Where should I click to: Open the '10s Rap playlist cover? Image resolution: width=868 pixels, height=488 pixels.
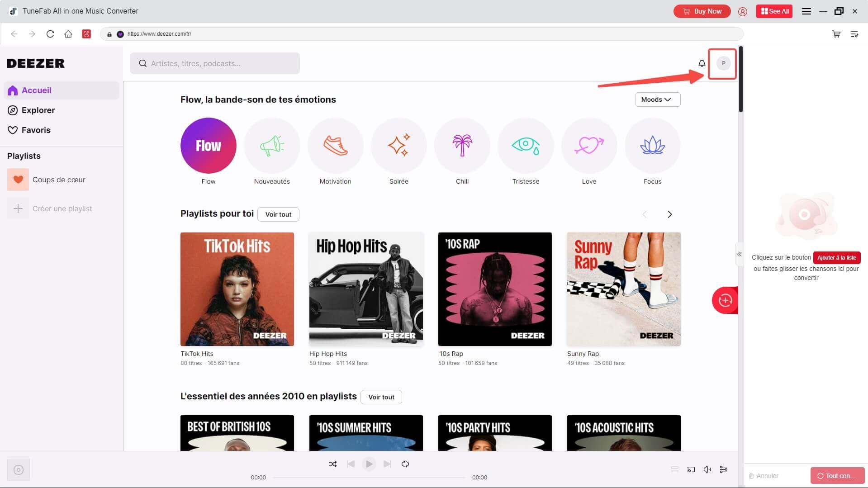click(495, 289)
